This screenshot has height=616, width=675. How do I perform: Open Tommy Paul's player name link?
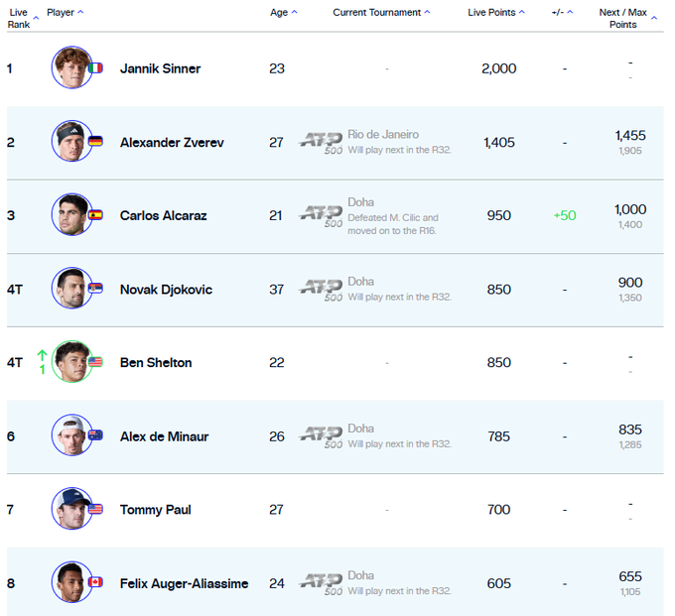pyautogui.click(x=155, y=510)
